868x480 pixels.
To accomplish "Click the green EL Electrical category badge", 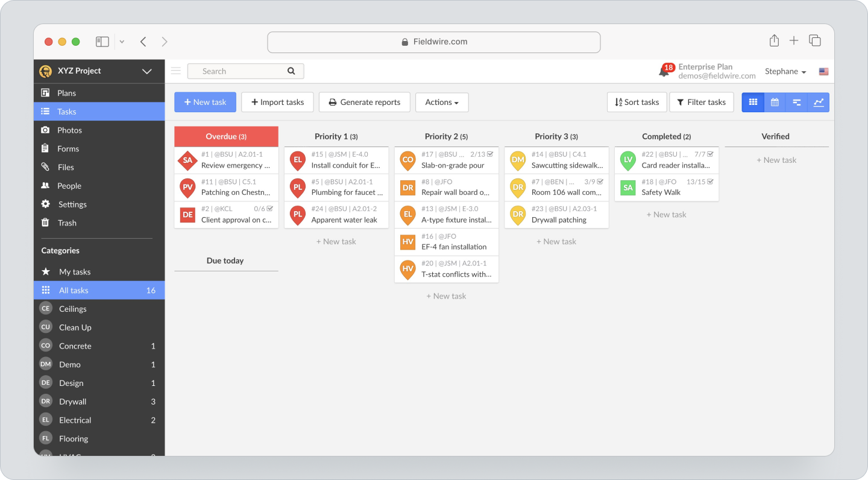I will (45, 420).
